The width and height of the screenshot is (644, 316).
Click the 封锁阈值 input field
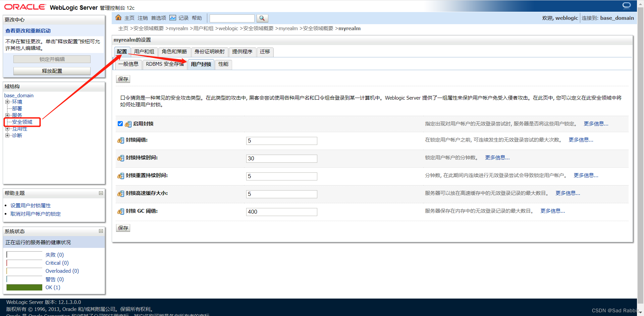tap(282, 141)
